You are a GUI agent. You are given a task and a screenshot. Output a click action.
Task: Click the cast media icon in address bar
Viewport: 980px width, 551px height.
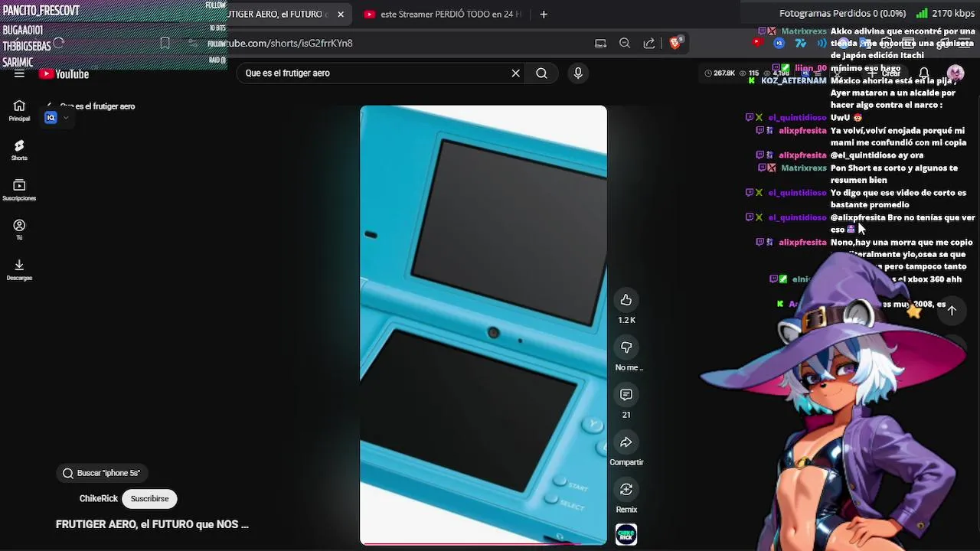[601, 44]
